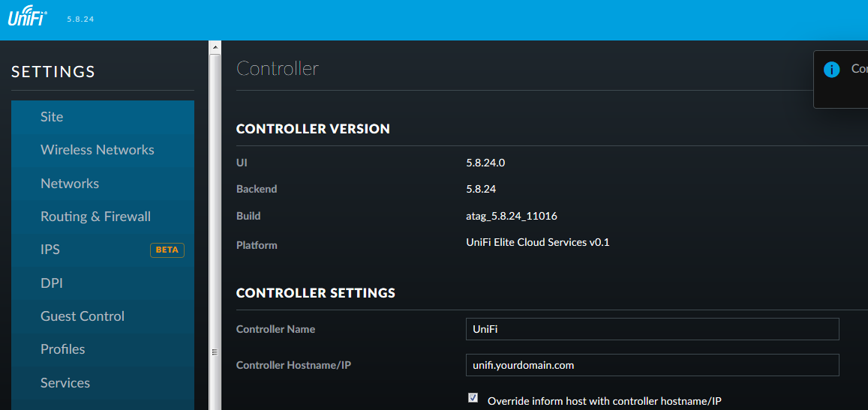Viewport: 868px width, 410px height.
Task: Select Networks in the settings sidebar
Action: [x=70, y=184]
